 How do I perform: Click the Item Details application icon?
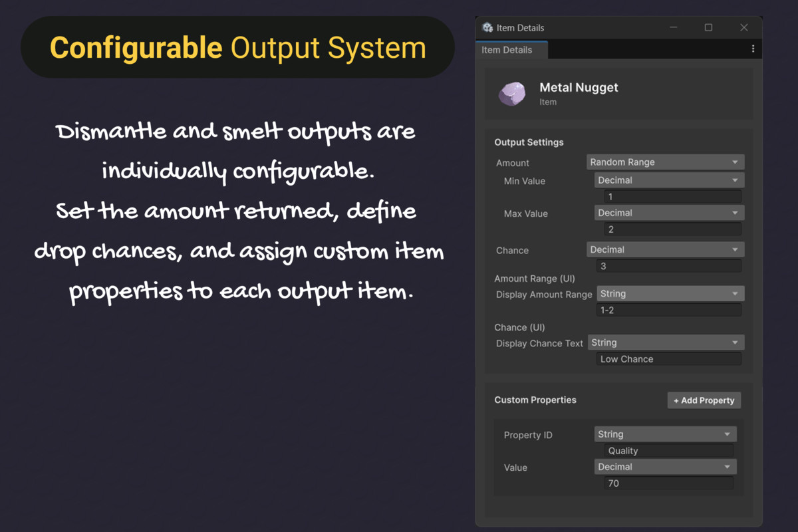487,27
